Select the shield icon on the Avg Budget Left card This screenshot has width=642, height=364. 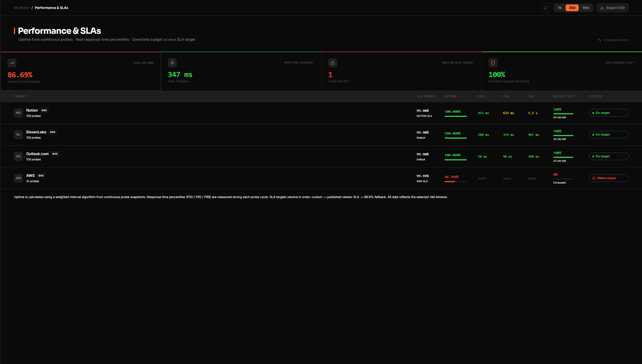pos(493,63)
